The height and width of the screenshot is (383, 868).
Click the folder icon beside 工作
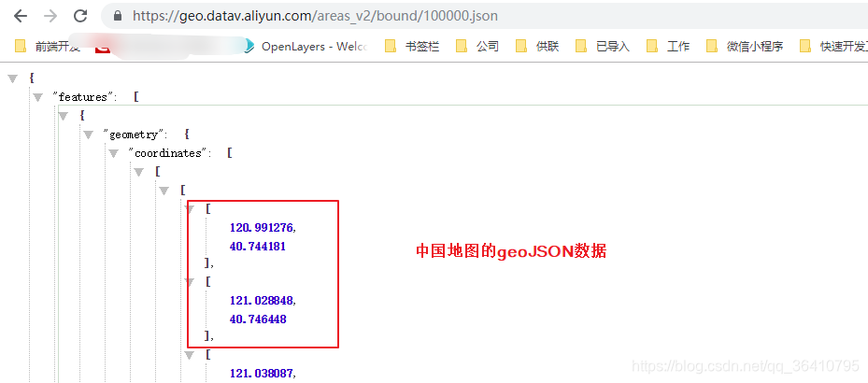[x=652, y=46]
